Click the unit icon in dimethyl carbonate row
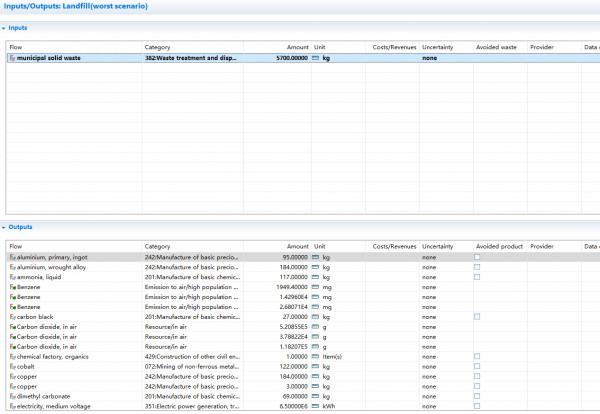This screenshot has width=600, height=414. pyautogui.click(x=315, y=396)
